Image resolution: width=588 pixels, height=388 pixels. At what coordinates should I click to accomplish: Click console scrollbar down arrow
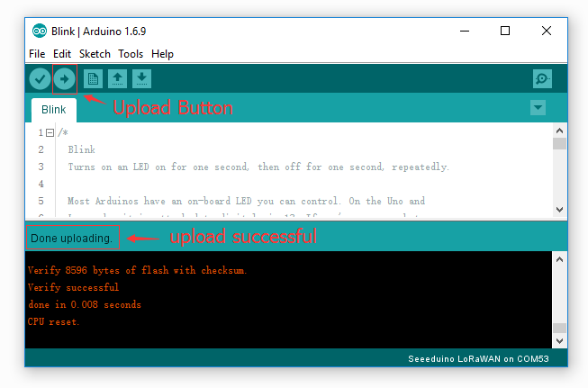(x=559, y=341)
